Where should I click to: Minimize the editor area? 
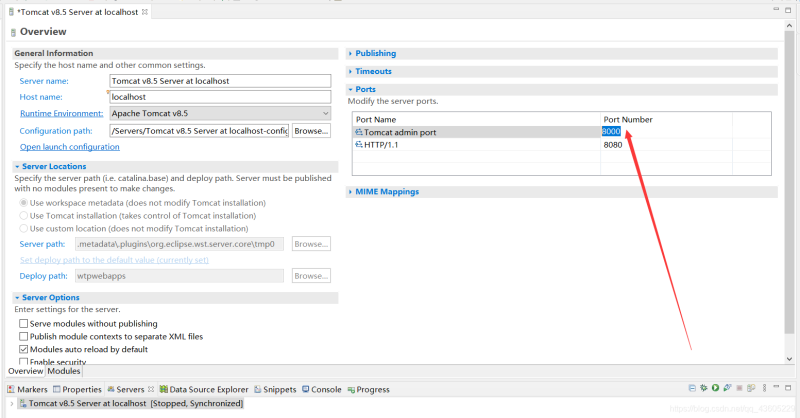[x=776, y=9]
